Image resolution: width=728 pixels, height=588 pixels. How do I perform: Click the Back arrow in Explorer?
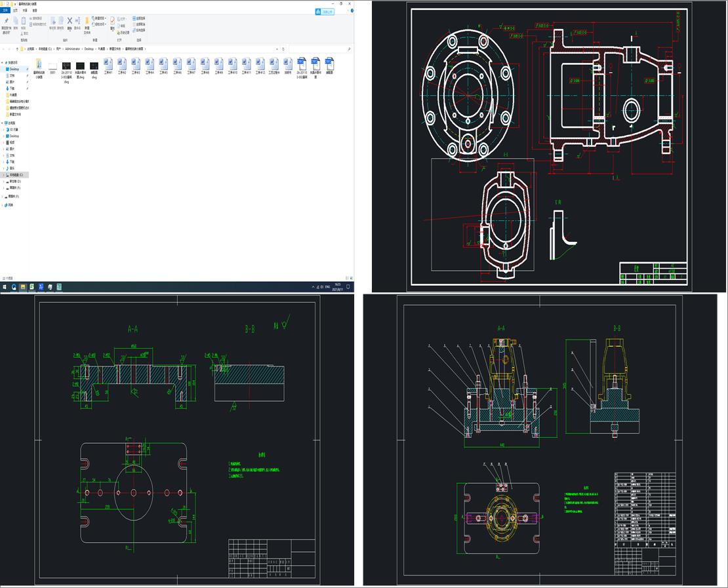tap(4, 49)
